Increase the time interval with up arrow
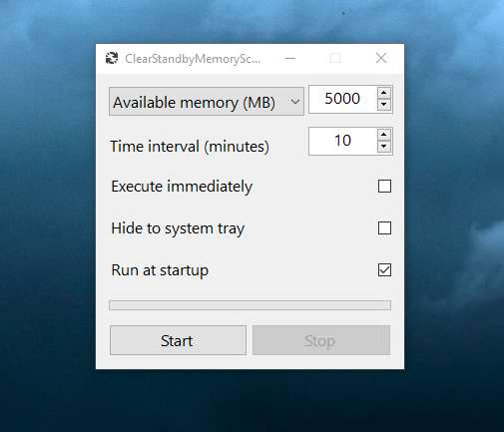The height and width of the screenshot is (432, 504). [x=384, y=135]
